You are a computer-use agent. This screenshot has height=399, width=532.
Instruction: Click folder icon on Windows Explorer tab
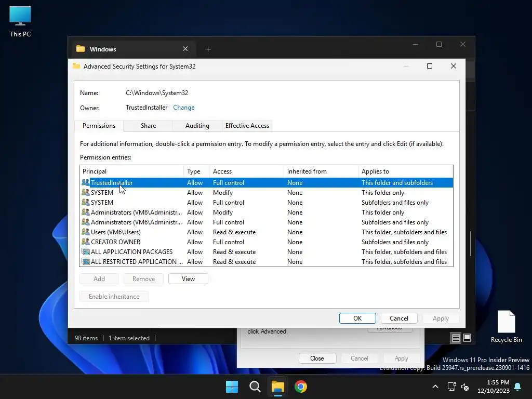[81, 48]
